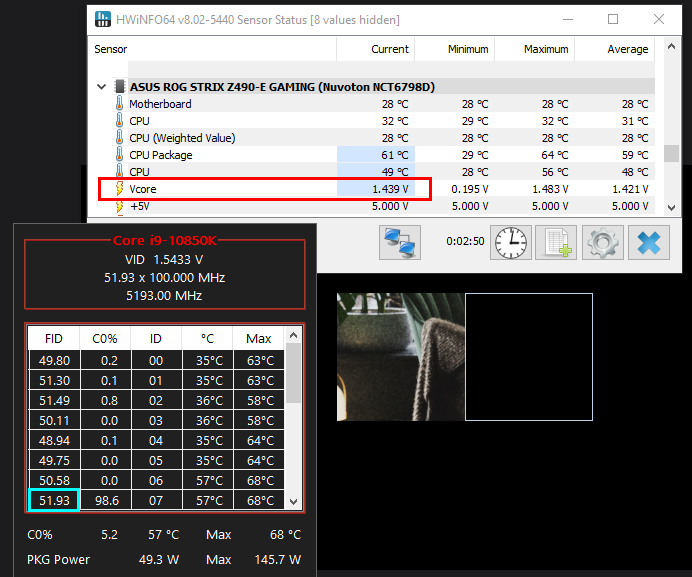Click the VID 1.5433 V readout
The image size is (692, 577).
164,260
